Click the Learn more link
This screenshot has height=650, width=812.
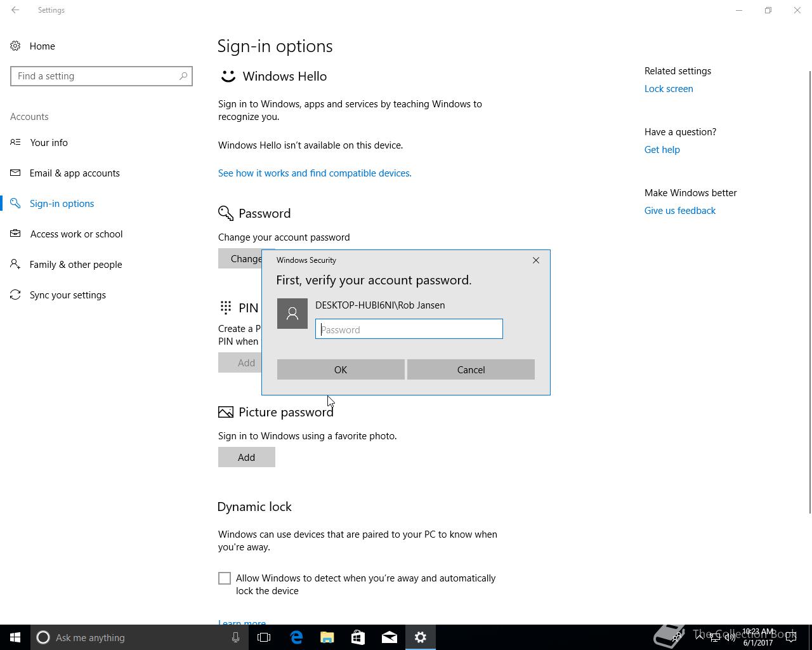[242, 623]
